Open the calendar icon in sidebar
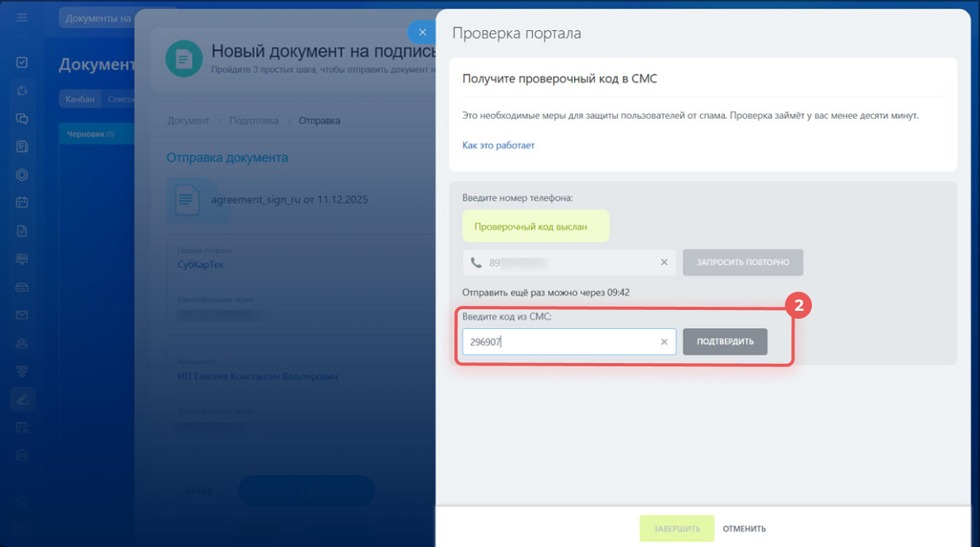This screenshot has width=980, height=547. point(22,202)
